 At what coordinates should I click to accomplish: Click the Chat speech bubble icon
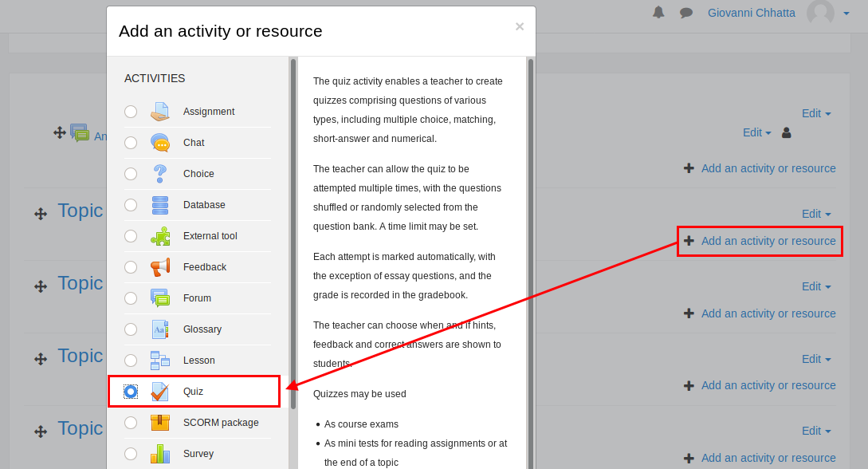point(160,143)
